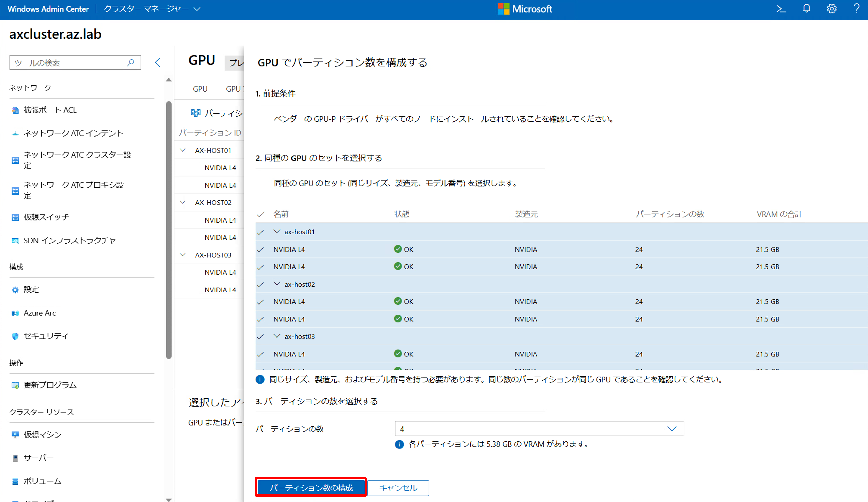Click the ネットワーク ATC クラスター設定 icon
The image size is (868, 502).
click(15, 160)
